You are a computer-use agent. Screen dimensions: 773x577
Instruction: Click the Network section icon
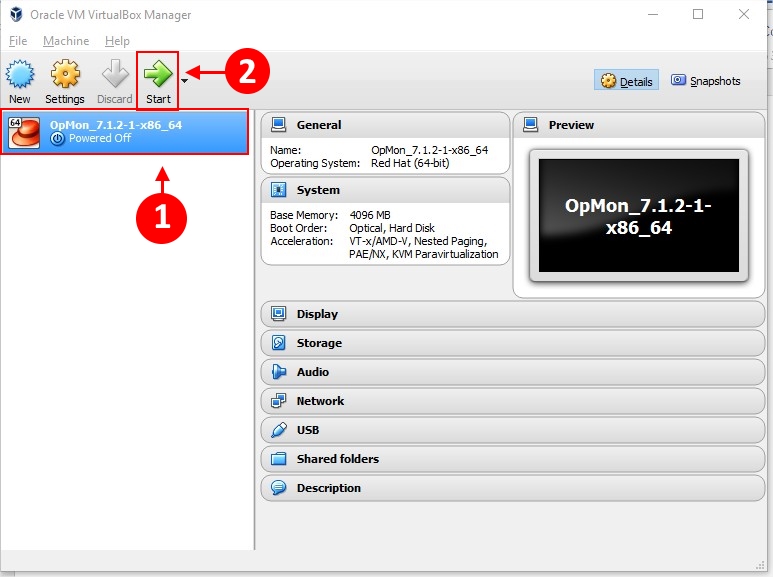(x=279, y=401)
